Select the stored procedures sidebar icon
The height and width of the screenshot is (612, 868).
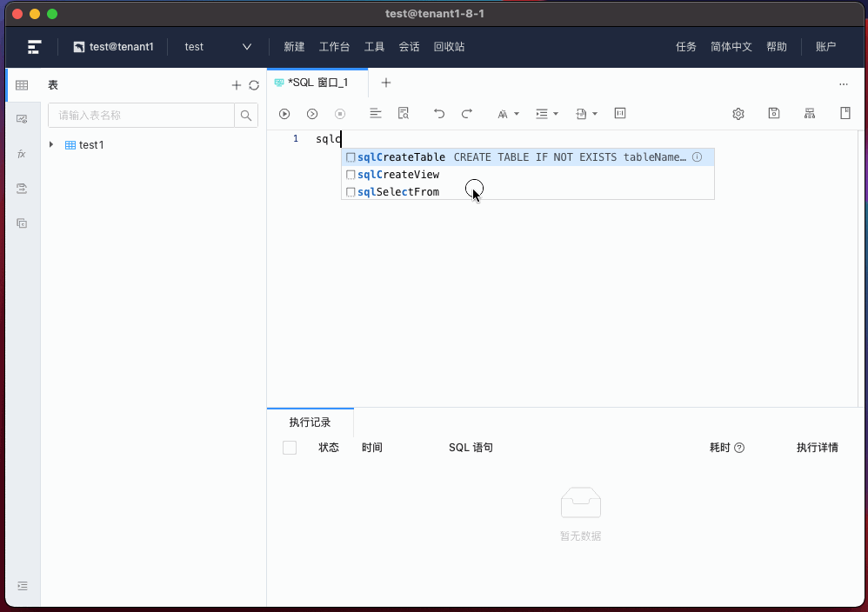coord(22,189)
